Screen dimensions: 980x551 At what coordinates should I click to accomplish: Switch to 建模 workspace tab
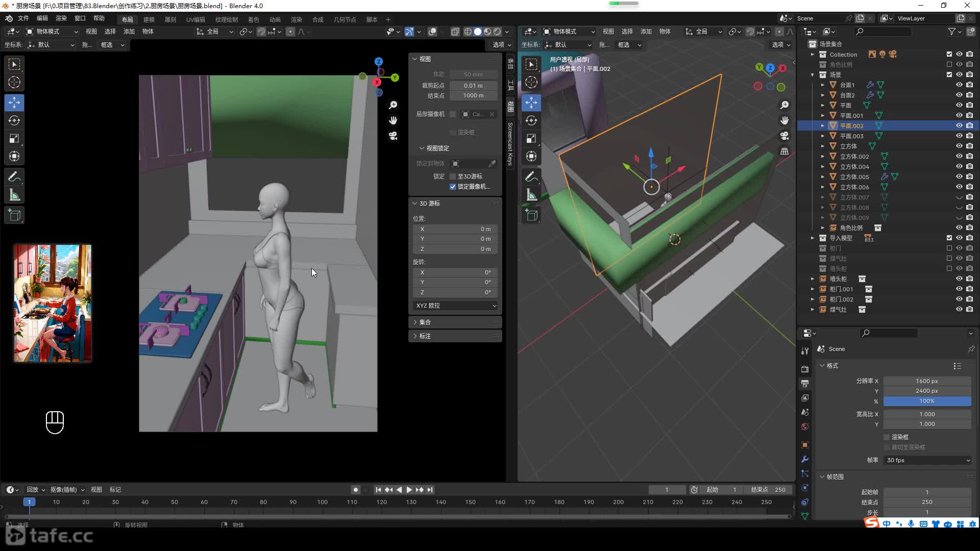click(x=149, y=19)
